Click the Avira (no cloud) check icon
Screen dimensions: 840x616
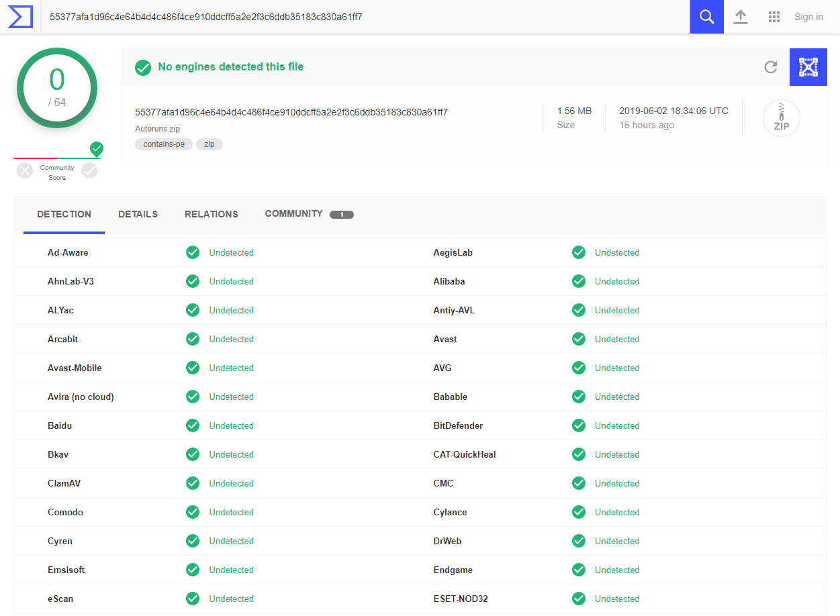click(x=193, y=397)
